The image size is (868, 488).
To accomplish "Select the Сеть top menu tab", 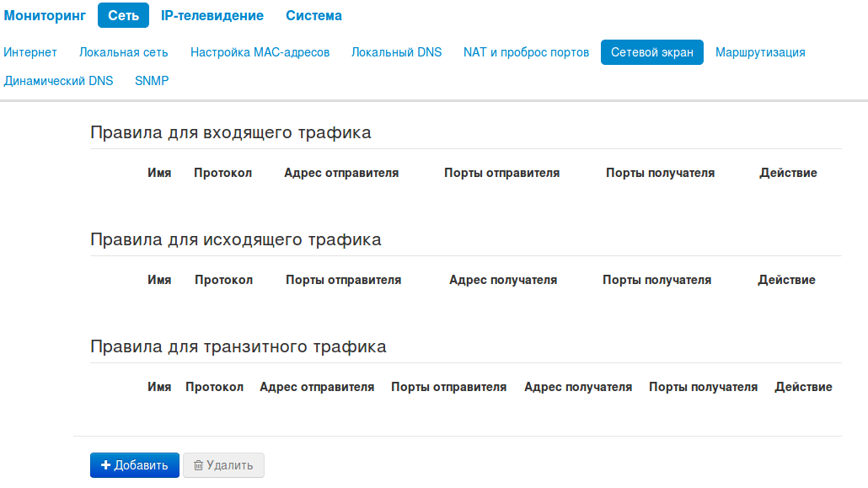I will point(123,16).
